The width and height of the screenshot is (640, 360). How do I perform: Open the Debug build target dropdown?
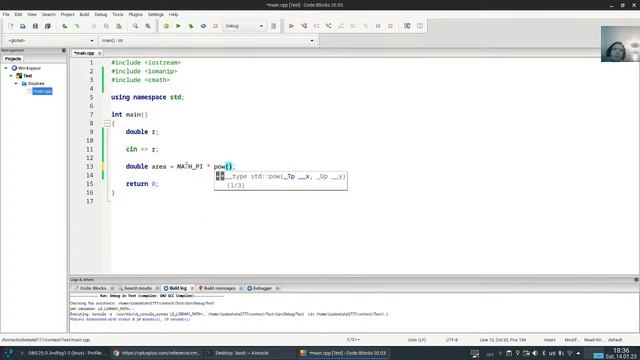point(244,26)
